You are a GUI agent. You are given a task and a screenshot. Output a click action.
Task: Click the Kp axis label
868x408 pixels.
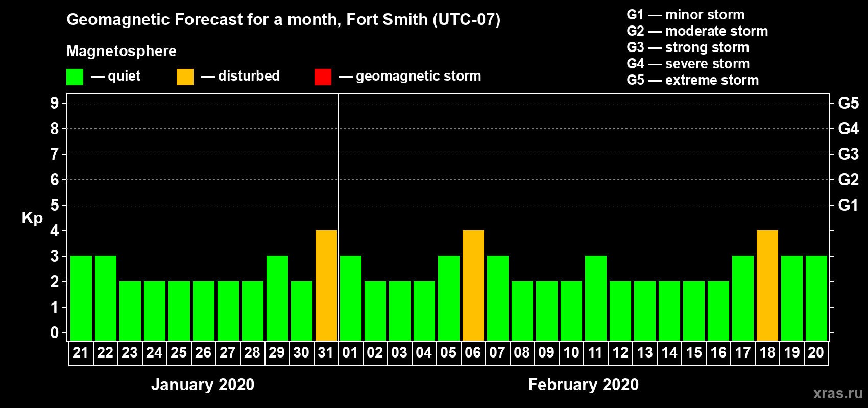pos(32,218)
